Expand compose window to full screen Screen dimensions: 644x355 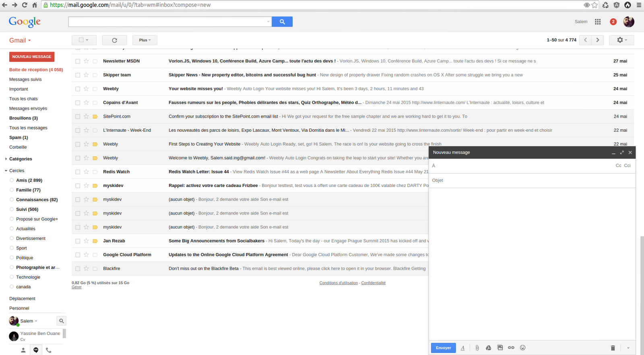click(x=622, y=152)
